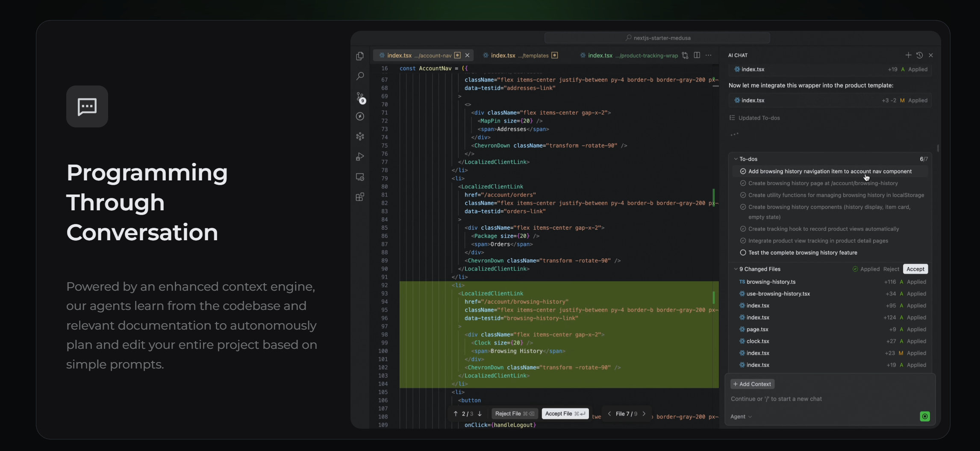Open the AI chat history icon
Screen dimensions: 980x451
(x=919, y=55)
